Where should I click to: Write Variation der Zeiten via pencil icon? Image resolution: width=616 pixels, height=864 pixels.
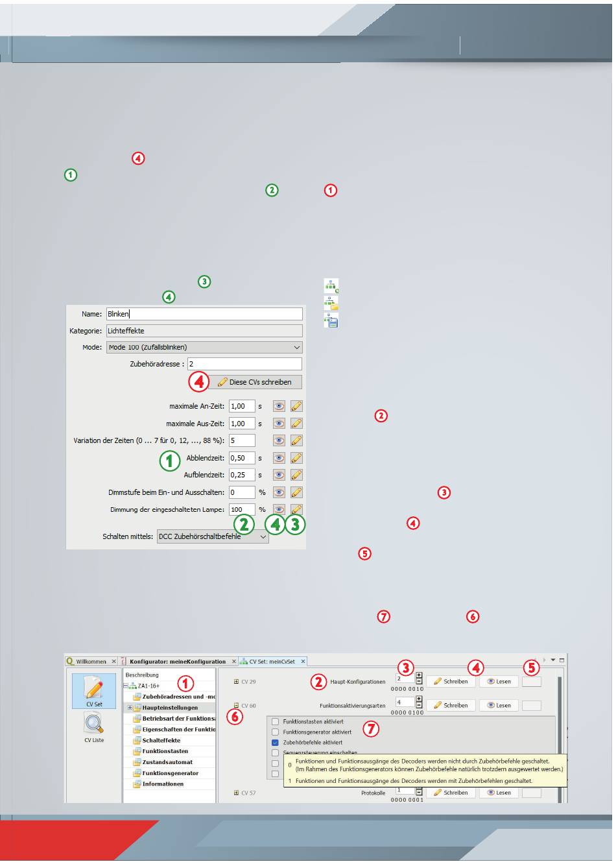(296, 440)
